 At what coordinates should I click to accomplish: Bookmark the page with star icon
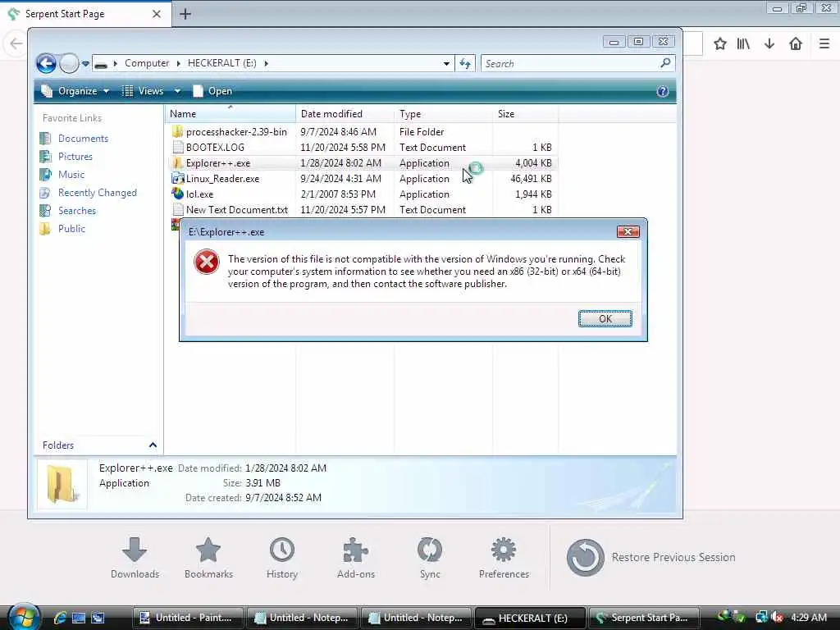pos(720,43)
